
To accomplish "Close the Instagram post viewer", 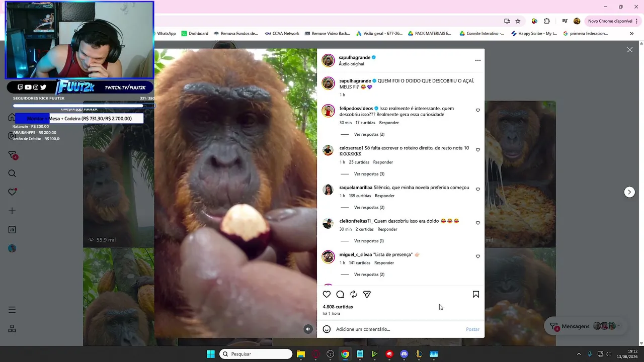I will click(629, 50).
